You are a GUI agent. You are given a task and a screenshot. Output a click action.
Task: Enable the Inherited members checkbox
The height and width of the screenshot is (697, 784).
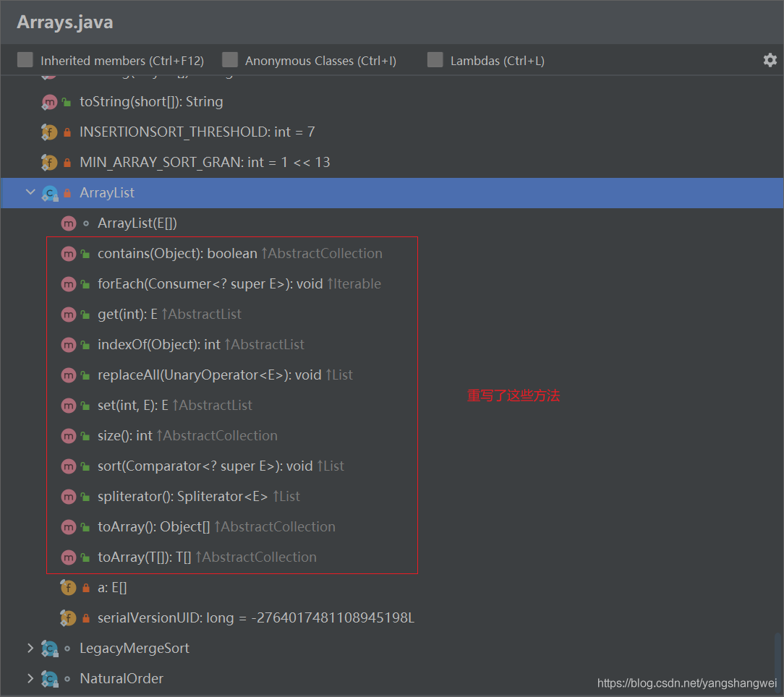[x=24, y=60]
